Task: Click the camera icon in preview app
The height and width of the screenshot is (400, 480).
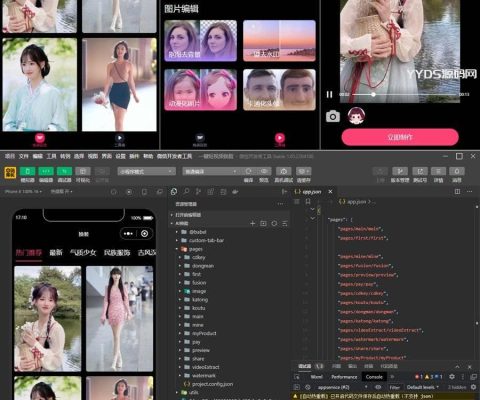Action: click(x=333, y=116)
